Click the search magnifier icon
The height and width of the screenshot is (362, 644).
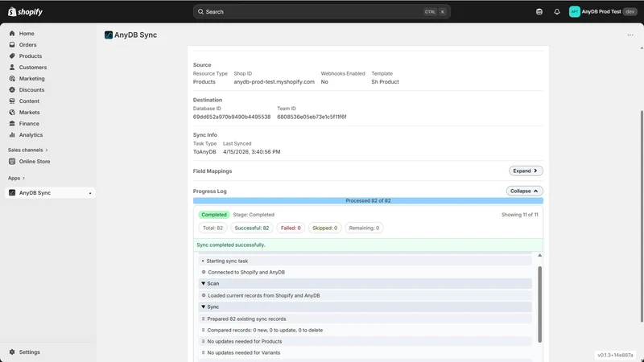tap(200, 11)
